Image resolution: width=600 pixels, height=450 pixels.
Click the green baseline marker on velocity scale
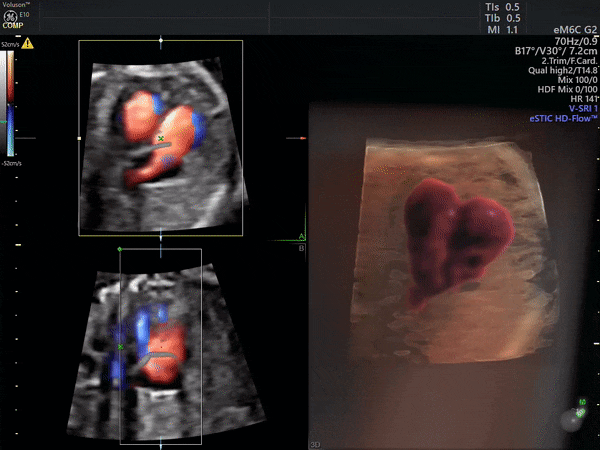pyautogui.click(x=3, y=122)
